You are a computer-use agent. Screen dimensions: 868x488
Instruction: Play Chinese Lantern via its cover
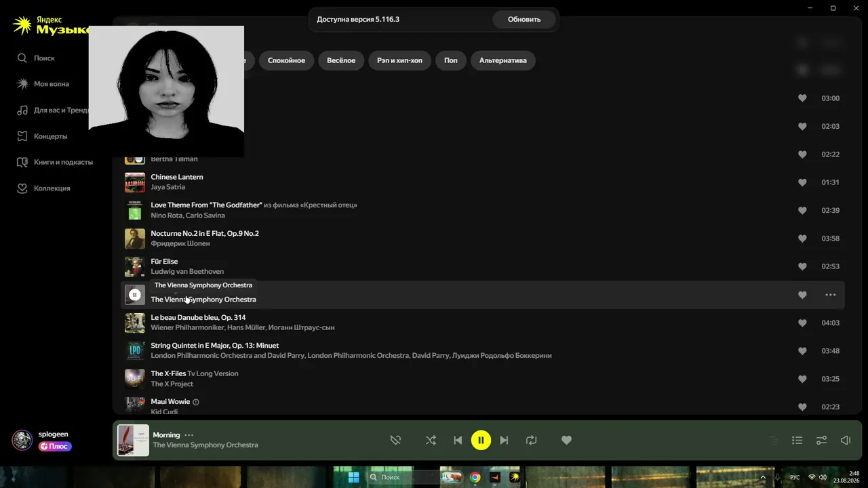135,182
